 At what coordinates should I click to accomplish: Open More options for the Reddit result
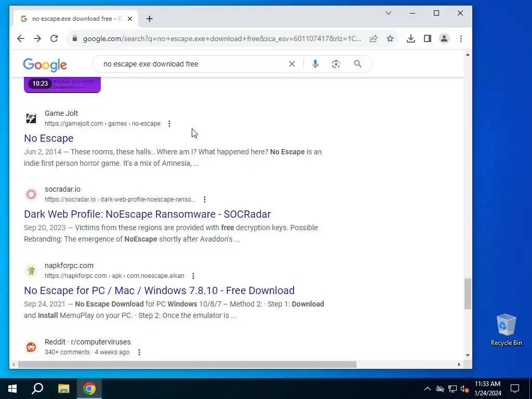[x=139, y=352]
